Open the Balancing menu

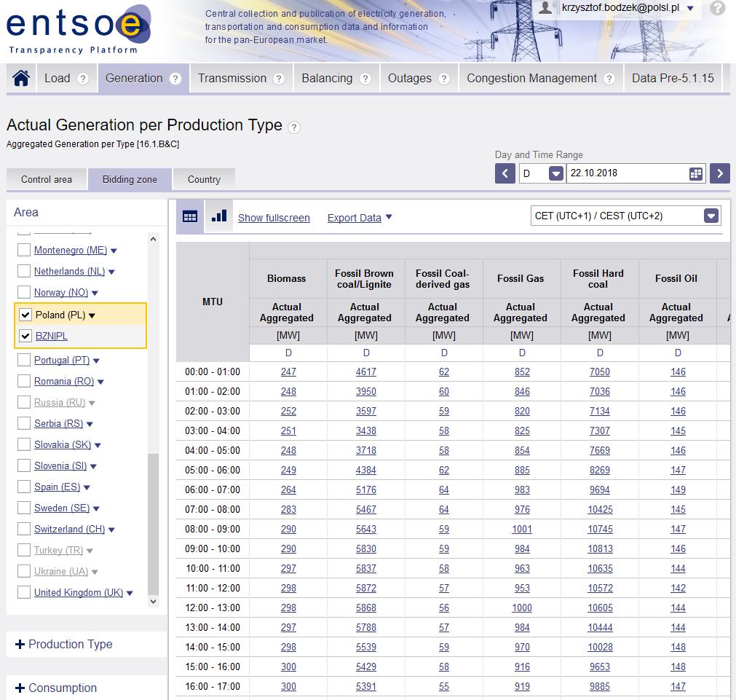click(x=327, y=78)
